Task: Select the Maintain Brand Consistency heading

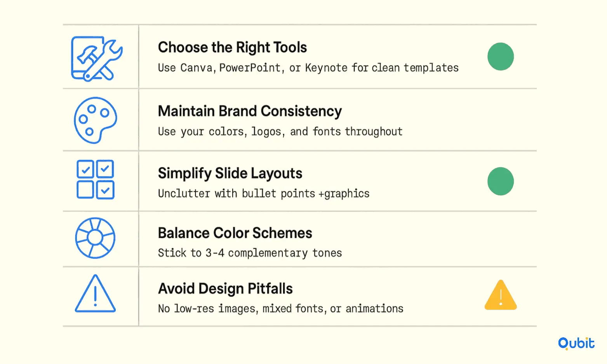Action: (x=250, y=111)
